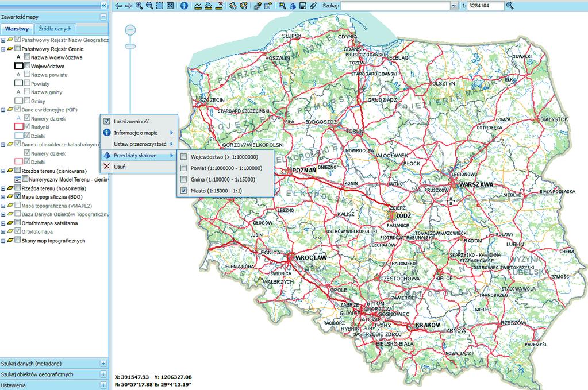Expand Szukaj obiektów geograficznych panel
Screen dimensions: 588x390
pos(103,374)
